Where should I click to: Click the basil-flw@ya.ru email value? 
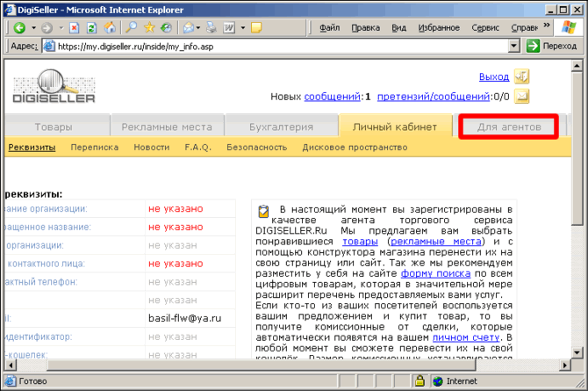[185, 318]
